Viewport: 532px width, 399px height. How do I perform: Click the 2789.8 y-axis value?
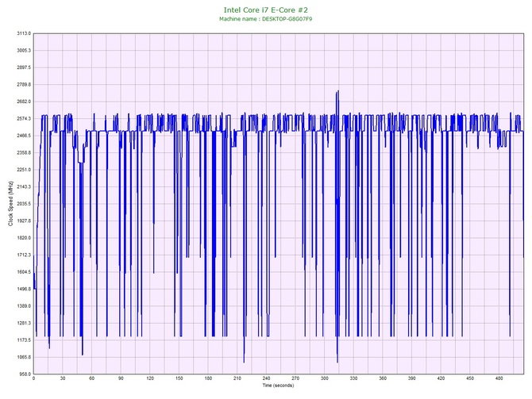tap(24, 85)
